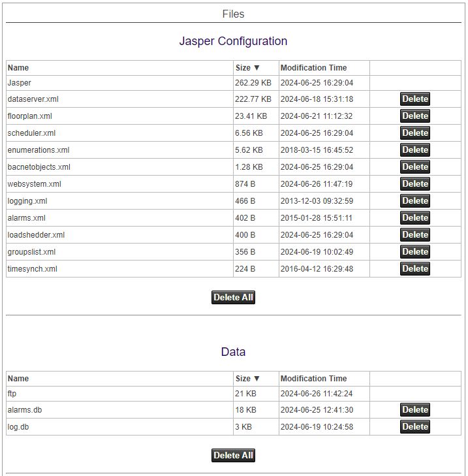Delete the loadshedder.xml file
Image resolution: width=468 pixels, height=476 pixels.
tap(414, 235)
